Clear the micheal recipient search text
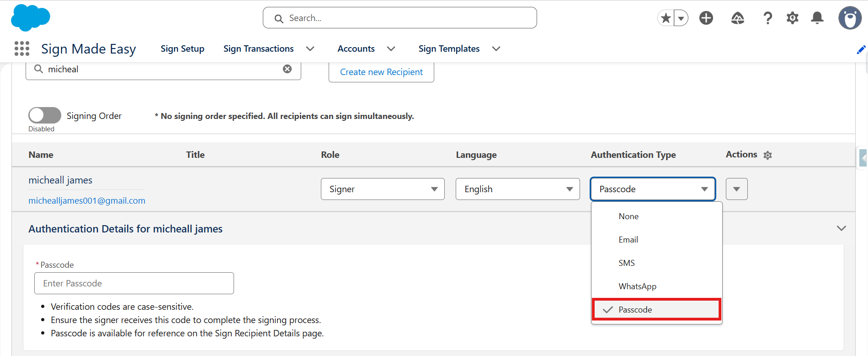The height and width of the screenshot is (356, 868). click(x=287, y=69)
